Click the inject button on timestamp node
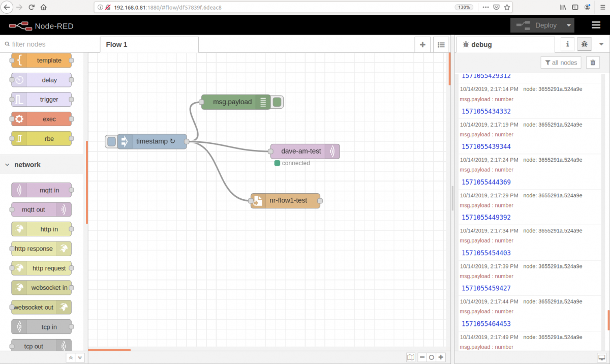The width and height of the screenshot is (610, 364). click(111, 141)
